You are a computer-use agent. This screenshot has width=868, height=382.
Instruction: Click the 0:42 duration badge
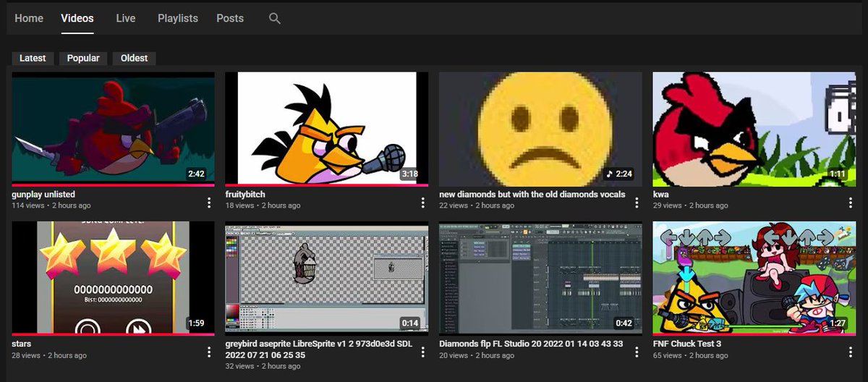(624, 323)
